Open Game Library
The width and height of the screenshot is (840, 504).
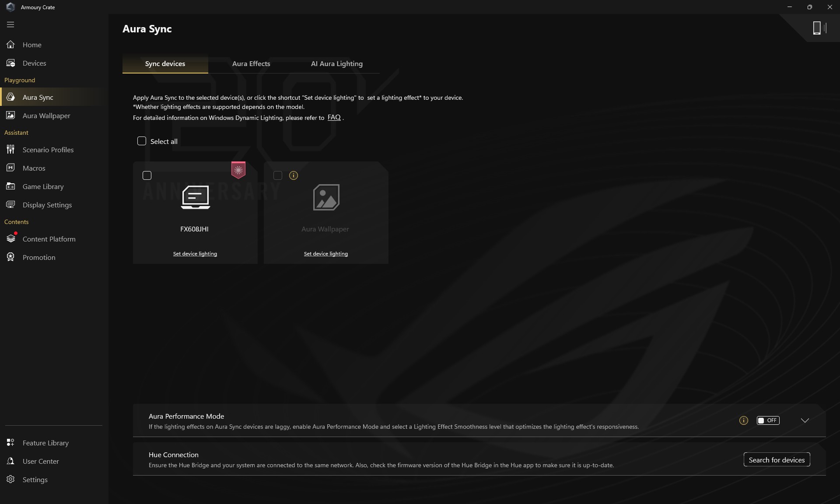(x=54, y=186)
